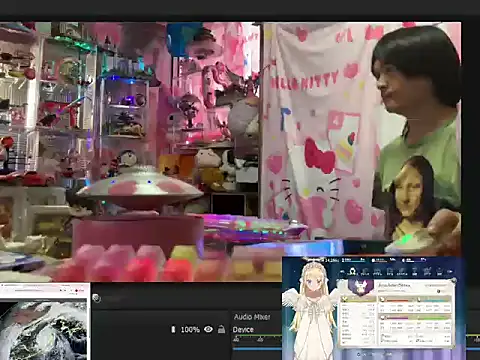Close the game's status panel via its corner button
This screenshot has width=480, height=360.
pos(453,281)
